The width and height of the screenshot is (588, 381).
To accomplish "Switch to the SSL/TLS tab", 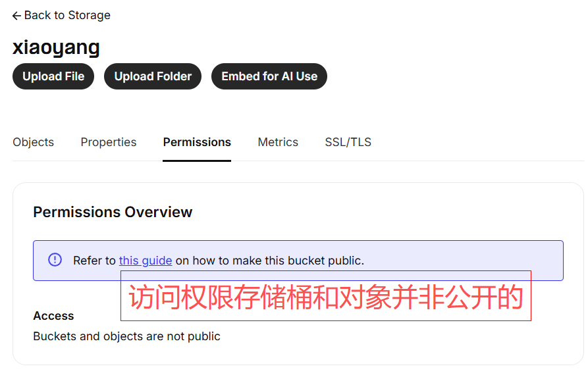I will tap(348, 142).
